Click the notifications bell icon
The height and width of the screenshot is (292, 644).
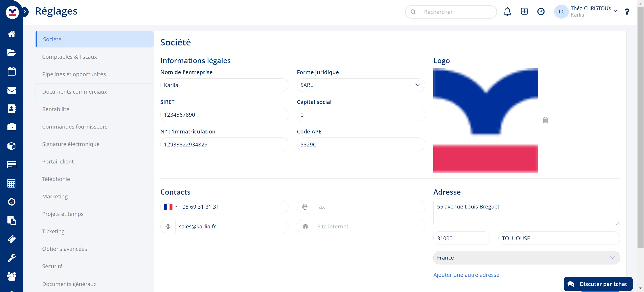[x=507, y=11]
